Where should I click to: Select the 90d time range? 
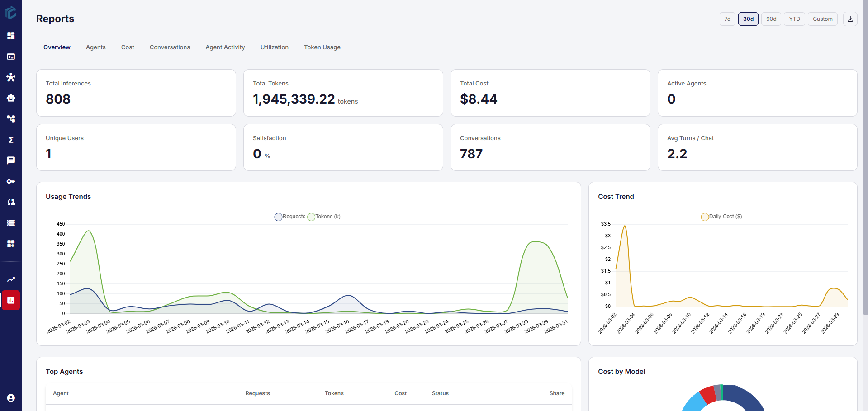pyautogui.click(x=771, y=19)
